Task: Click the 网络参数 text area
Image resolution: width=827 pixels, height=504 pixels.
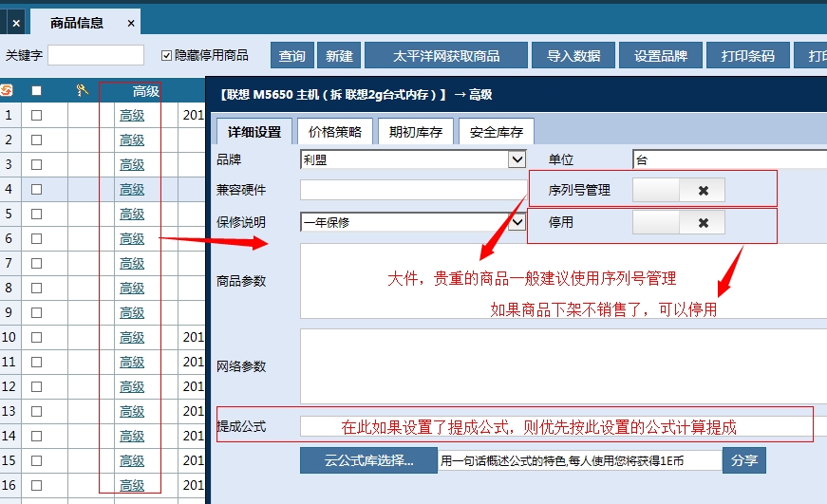Action: [x=563, y=366]
